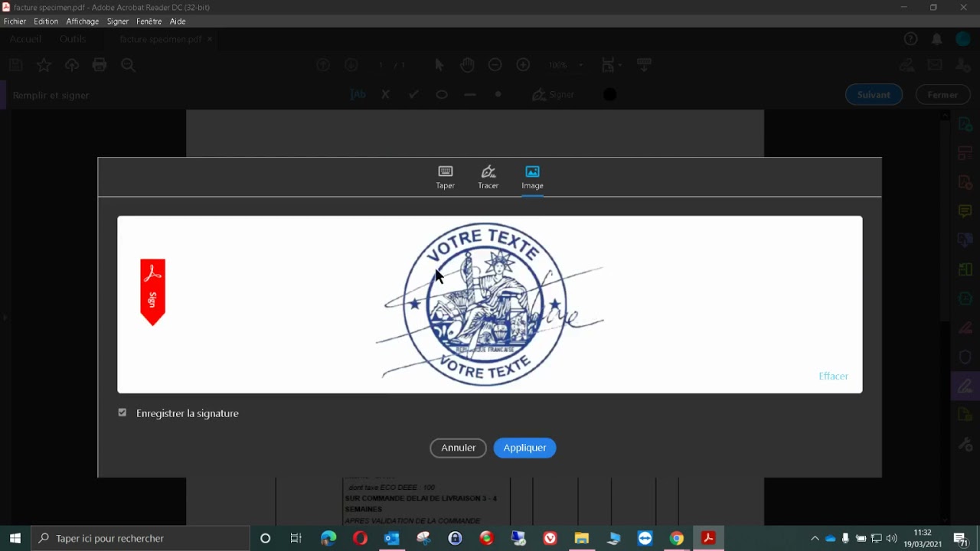Open the Signer menu
The width and height of the screenshot is (980, 551).
coord(118,21)
